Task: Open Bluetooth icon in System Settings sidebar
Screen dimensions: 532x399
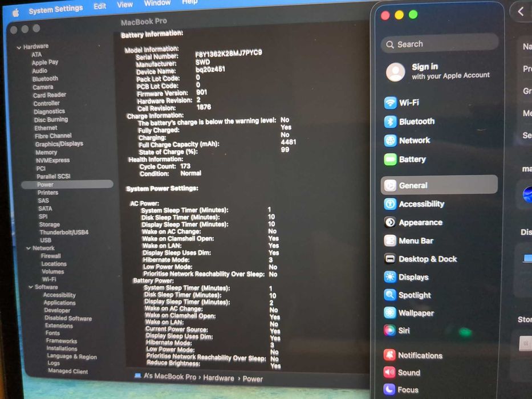Action: (x=390, y=121)
